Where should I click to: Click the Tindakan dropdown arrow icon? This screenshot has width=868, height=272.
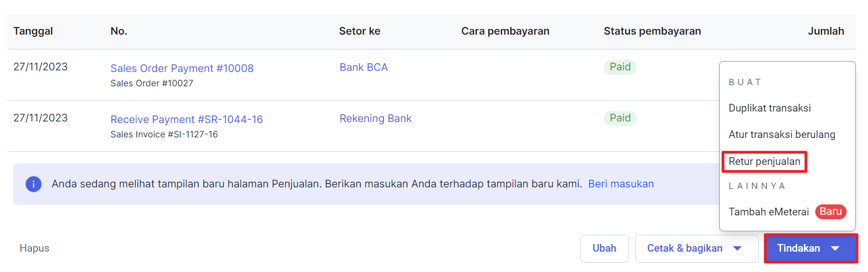(835, 248)
